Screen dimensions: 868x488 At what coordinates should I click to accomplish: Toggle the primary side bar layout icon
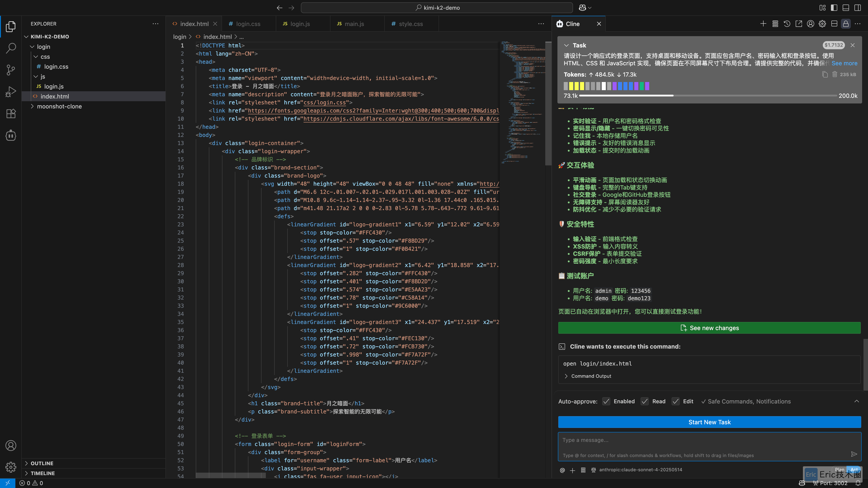point(834,8)
